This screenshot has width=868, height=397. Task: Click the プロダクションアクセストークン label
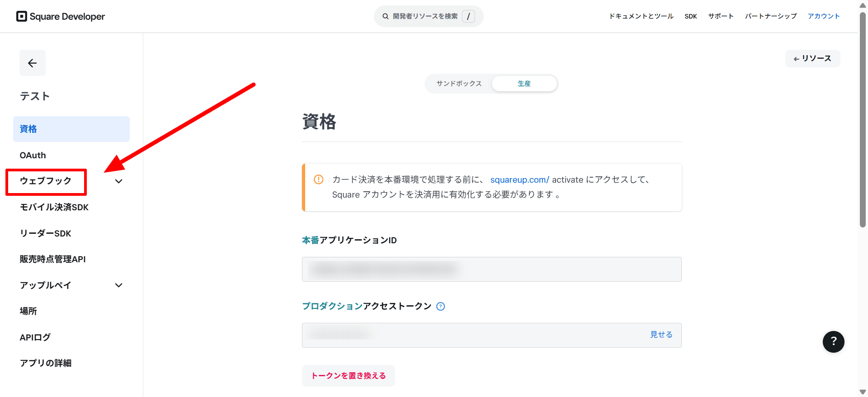coord(367,306)
